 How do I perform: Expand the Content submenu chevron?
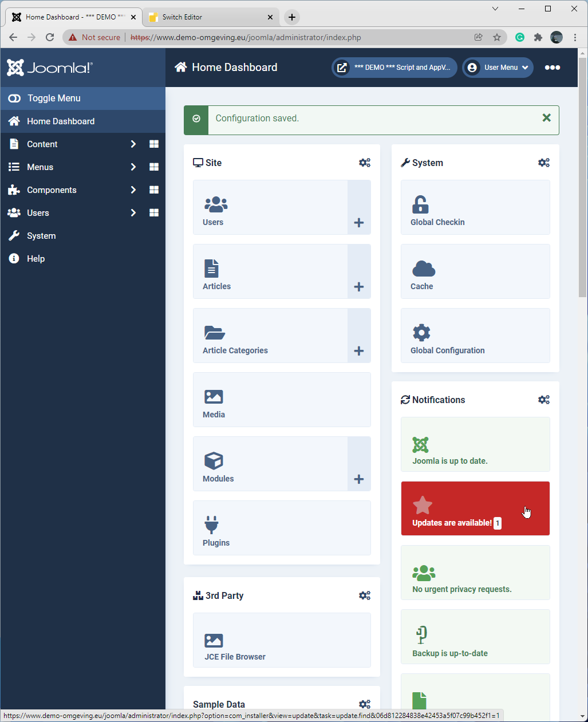(133, 144)
